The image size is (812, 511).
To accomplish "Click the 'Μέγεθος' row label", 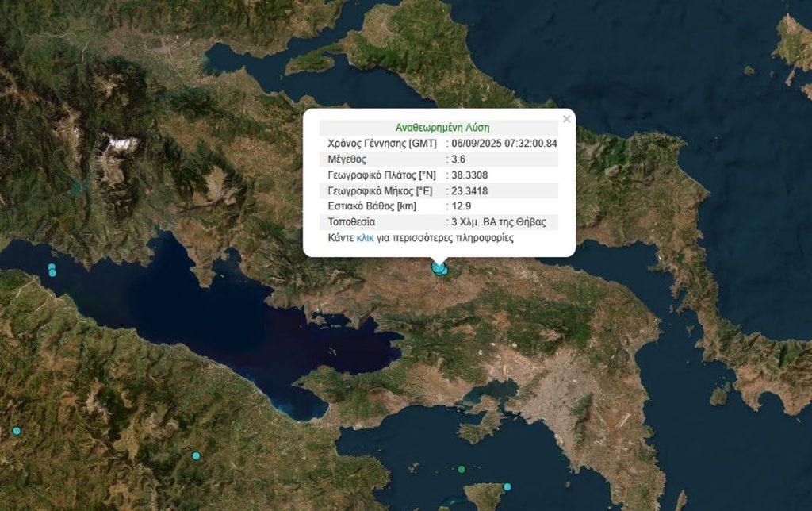I will 347,159.
